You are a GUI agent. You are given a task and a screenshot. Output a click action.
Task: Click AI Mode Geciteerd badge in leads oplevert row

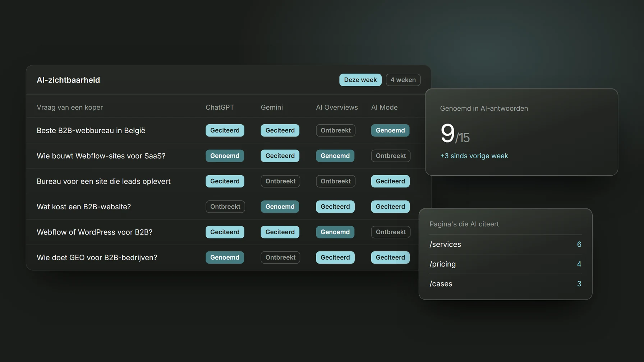[390, 181]
